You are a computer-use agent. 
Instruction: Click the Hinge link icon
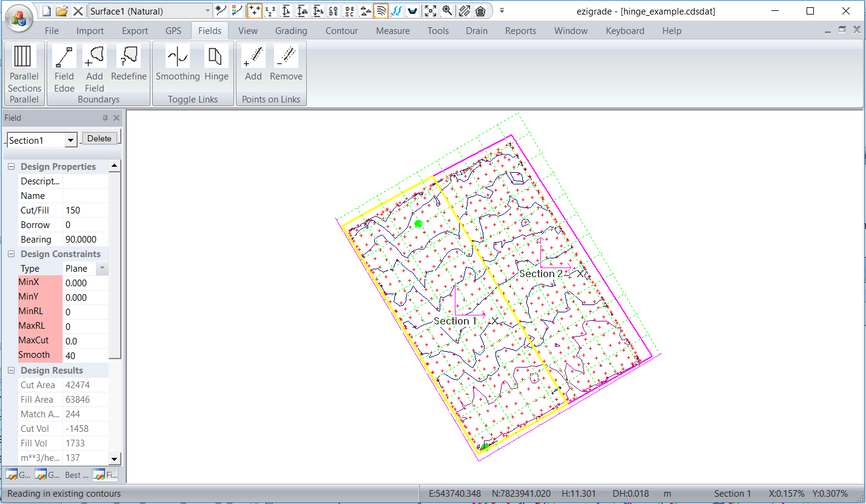(216, 56)
